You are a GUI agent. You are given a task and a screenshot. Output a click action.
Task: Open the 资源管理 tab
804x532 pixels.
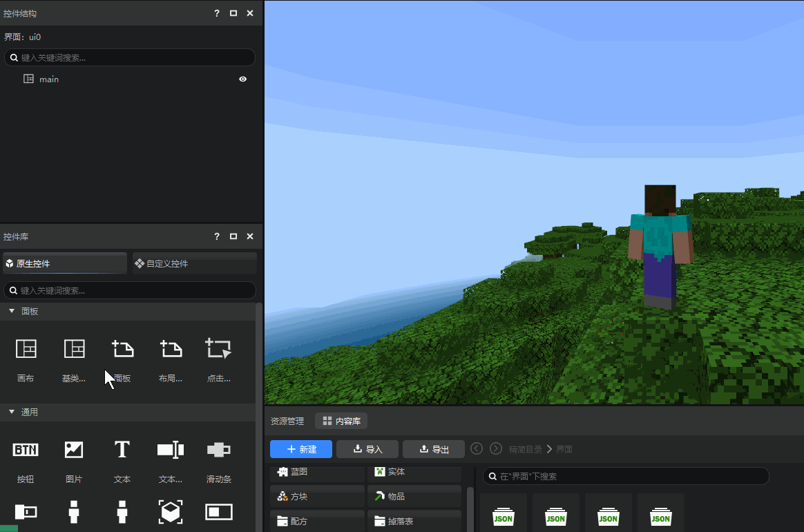pos(287,421)
